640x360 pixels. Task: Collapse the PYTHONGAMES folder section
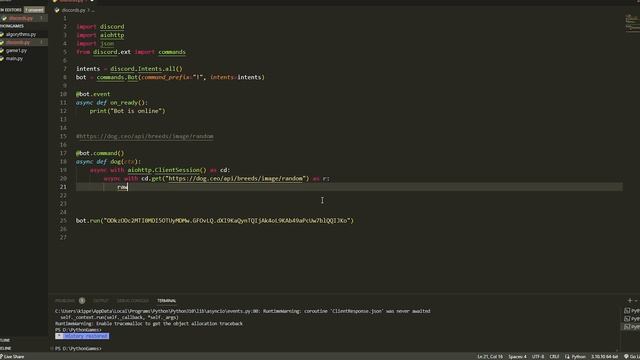[12, 26]
